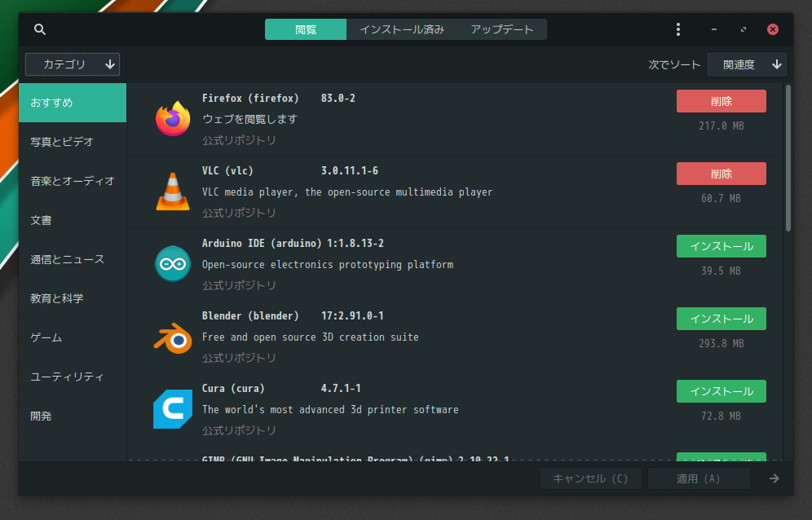The height and width of the screenshot is (520, 812).
Task: Restore the window with the resize icon
Action: [744, 29]
